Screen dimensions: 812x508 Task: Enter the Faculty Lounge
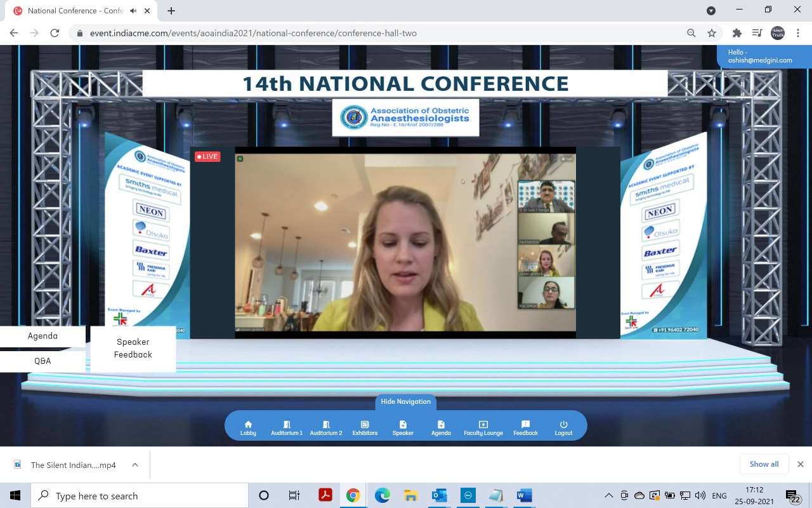click(x=483, y=428)
